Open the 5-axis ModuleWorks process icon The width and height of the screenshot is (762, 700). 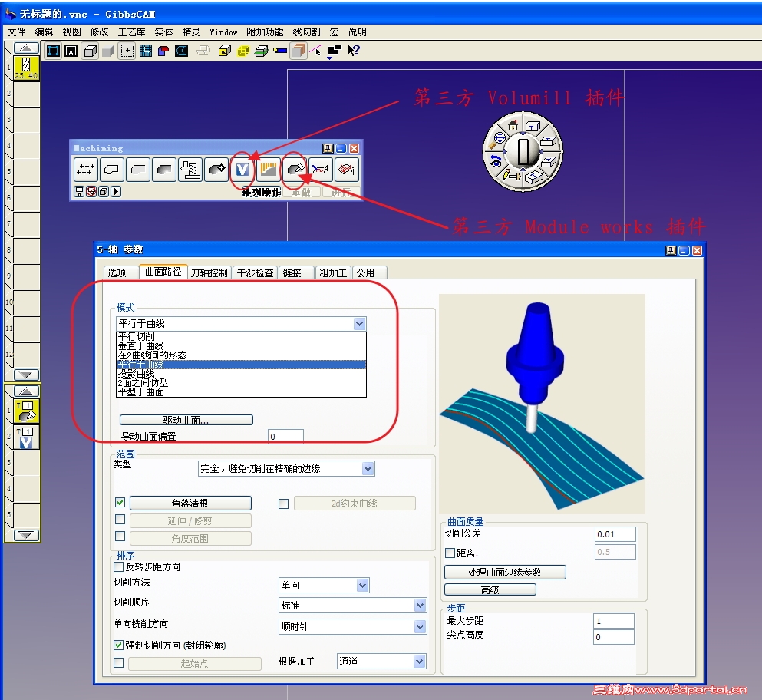click(295, 170)
